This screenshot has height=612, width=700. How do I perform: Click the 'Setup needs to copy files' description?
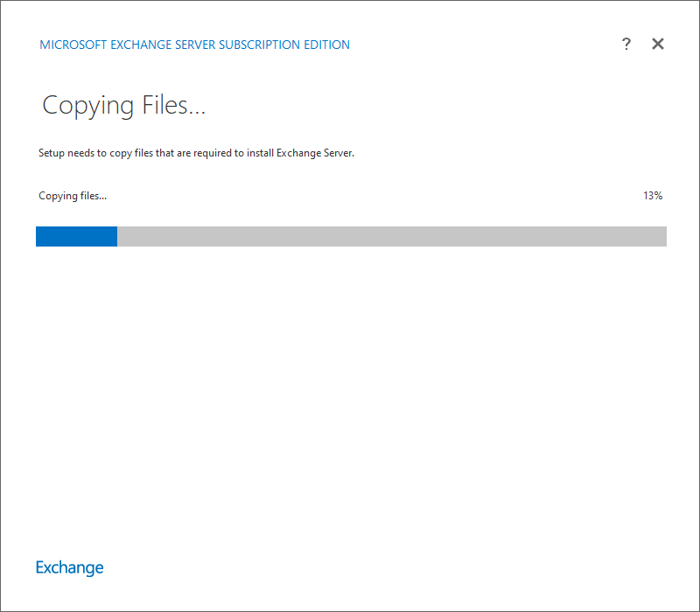[196, 153]
